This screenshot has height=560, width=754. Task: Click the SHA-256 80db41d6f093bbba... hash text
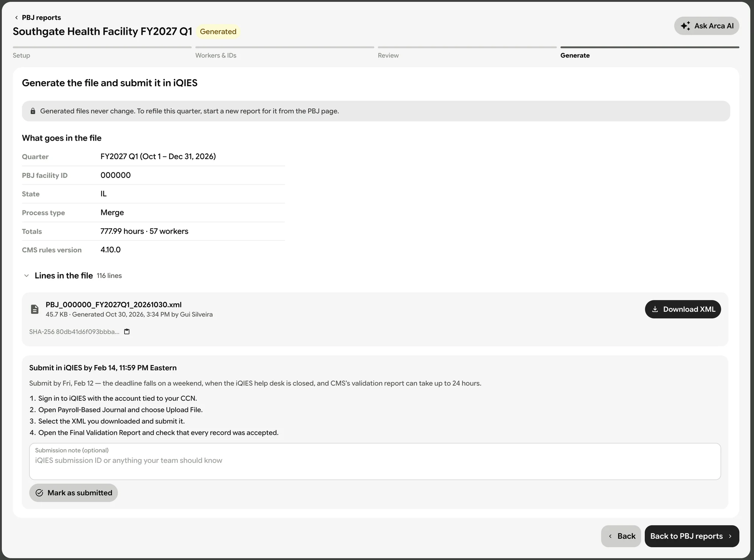point(74,332)
